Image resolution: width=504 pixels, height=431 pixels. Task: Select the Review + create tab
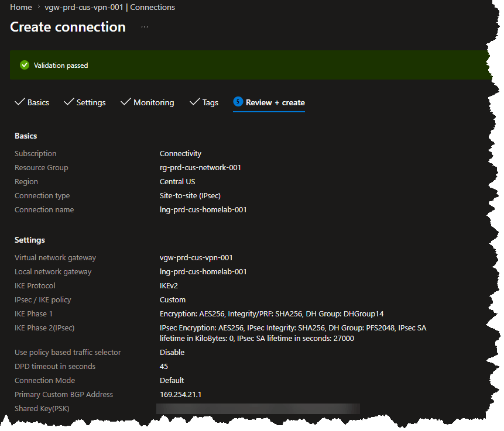(x=269, y=102)
